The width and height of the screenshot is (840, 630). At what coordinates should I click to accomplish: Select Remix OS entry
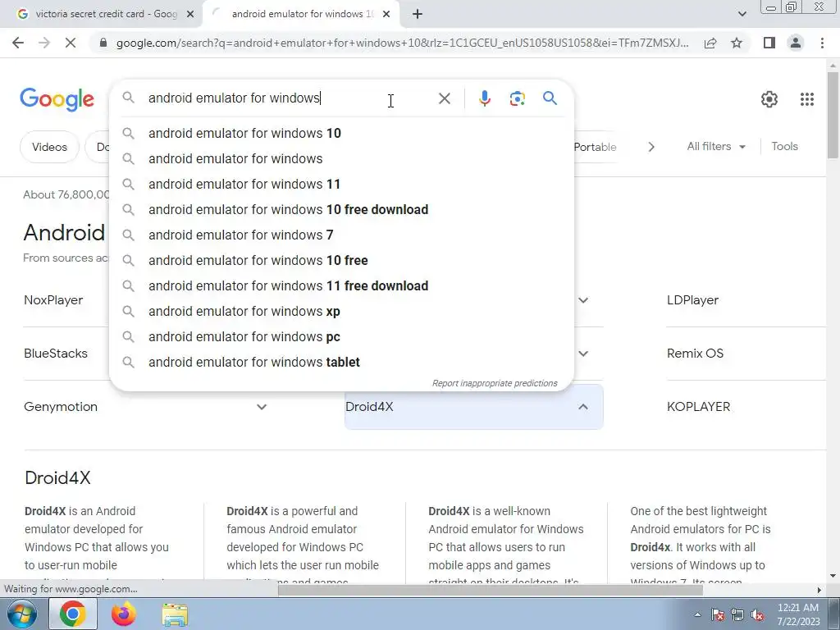695,354
